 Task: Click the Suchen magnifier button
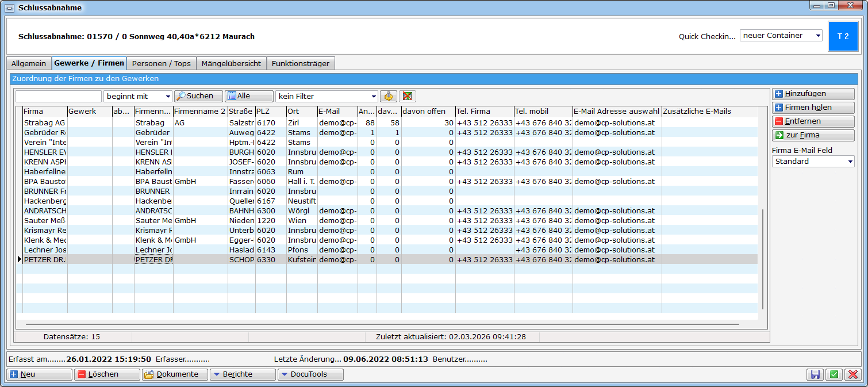[x=198, y=96]
